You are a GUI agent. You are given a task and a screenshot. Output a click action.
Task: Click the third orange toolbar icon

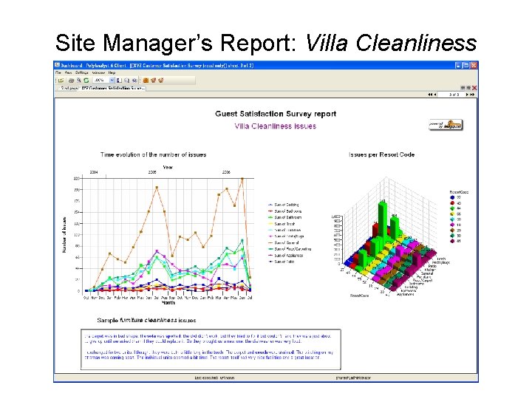pyautogui.click(x=161, y=81)
